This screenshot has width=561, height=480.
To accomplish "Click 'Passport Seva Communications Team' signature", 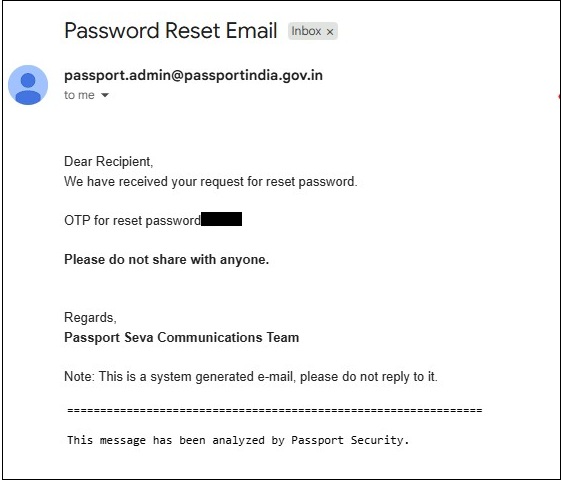I will [x=181, y=338].
